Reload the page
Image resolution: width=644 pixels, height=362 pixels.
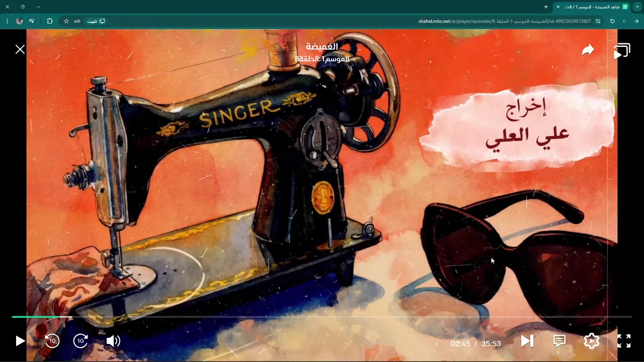pos(612,21)
